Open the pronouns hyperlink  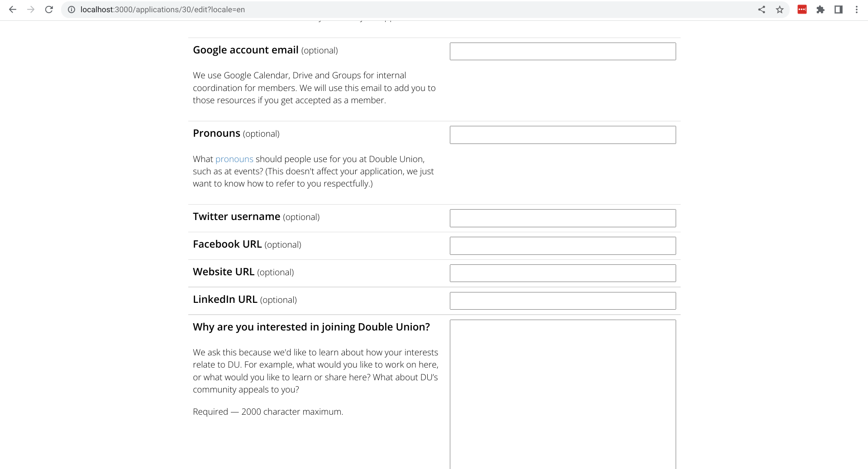click(x=234, y=159)
